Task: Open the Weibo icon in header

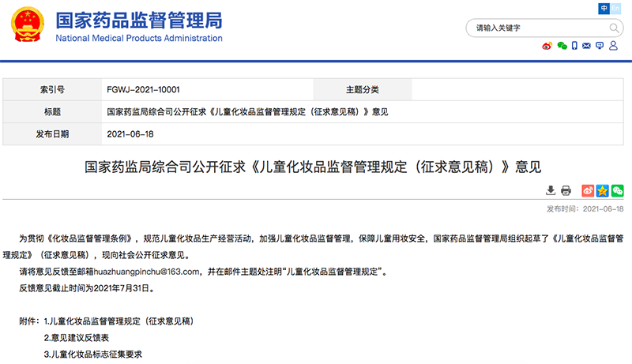Action: 547,46
